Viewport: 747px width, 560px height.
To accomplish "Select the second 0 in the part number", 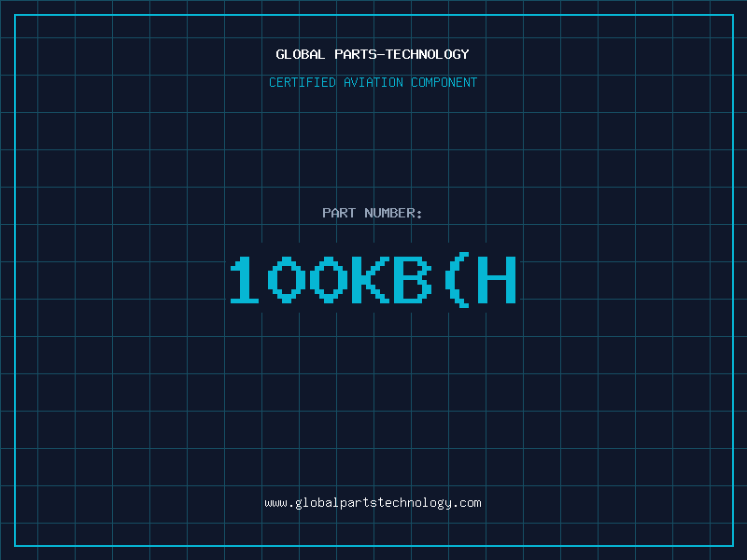I will coord(327,280).
